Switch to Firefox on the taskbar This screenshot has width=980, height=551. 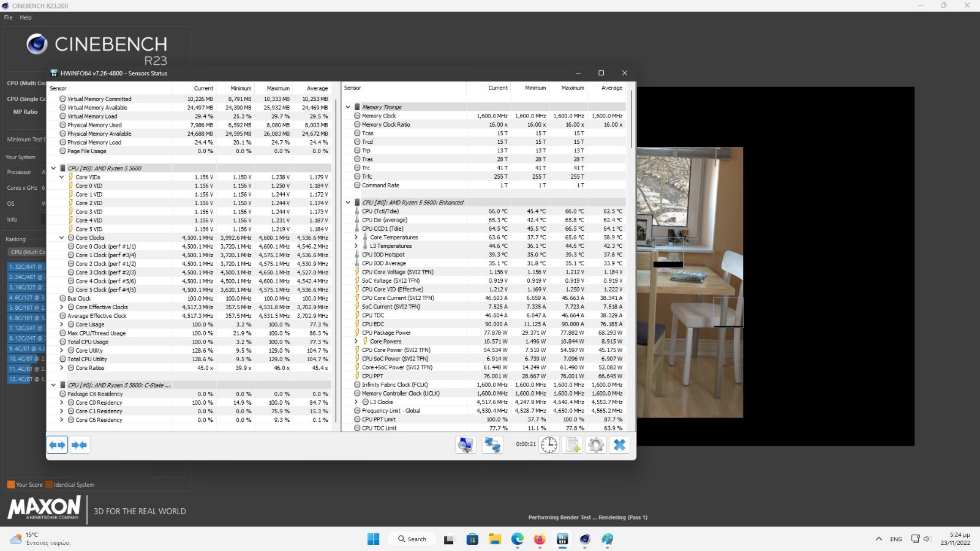point(540,539)
